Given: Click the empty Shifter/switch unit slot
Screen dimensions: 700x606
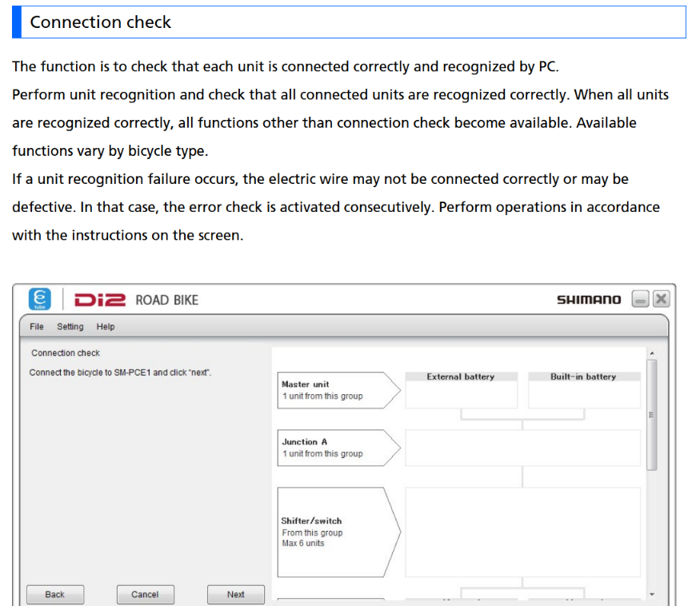Looking at the screenshot, I should click(522, 532).
